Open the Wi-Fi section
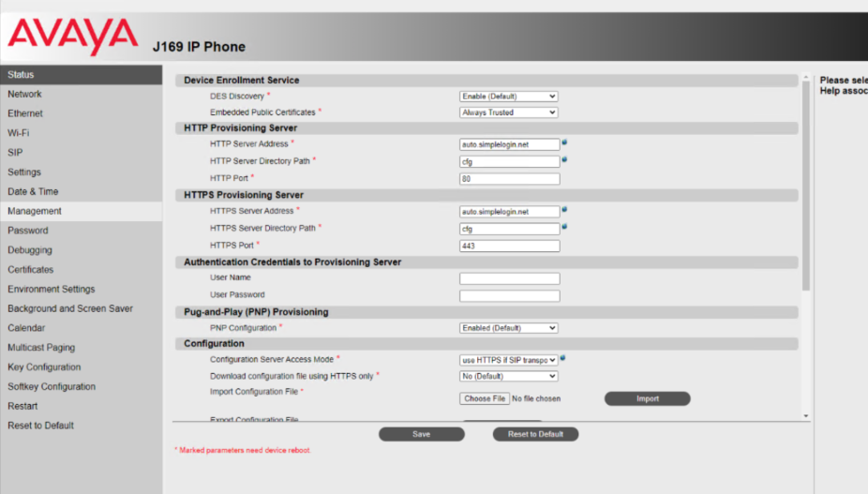 coord(82,133)
